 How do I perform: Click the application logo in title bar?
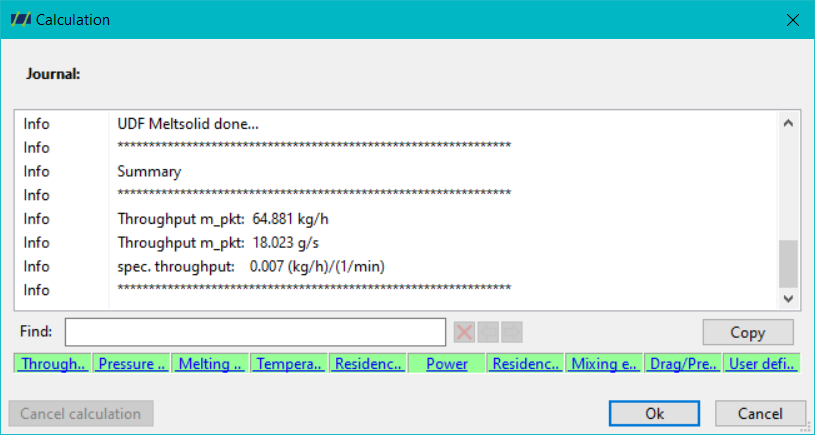[x=21, y=20]
